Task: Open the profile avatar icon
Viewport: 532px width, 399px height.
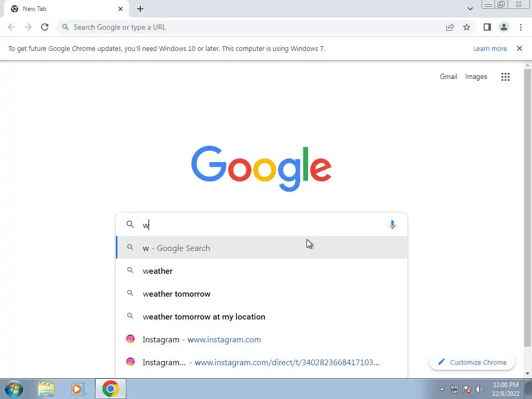Action: point(504,27)
